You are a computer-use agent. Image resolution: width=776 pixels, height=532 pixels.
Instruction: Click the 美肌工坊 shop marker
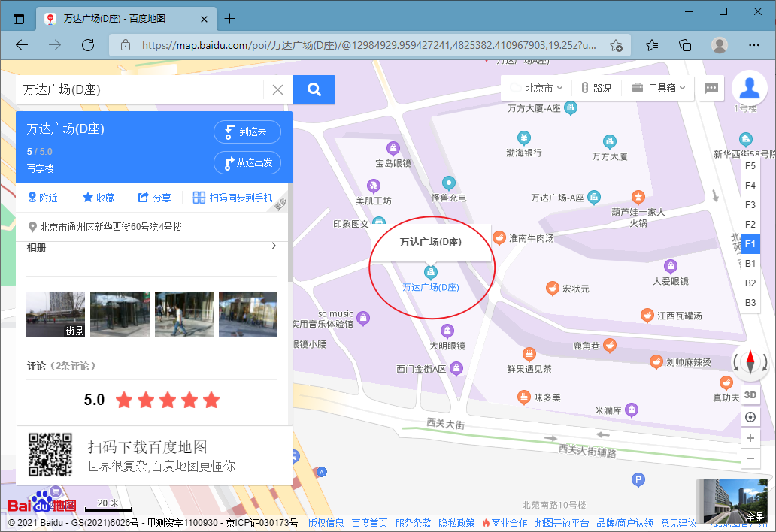373,186
